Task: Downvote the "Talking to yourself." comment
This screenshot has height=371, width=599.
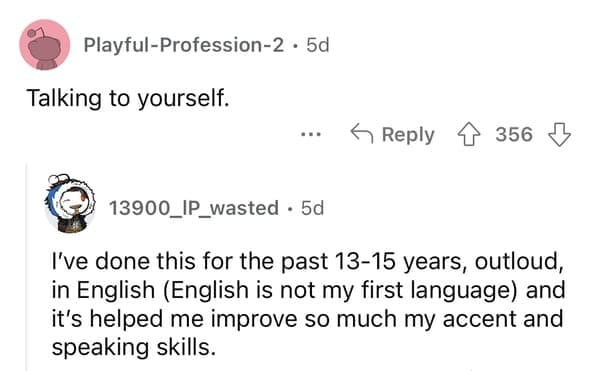Action: click(559, 134)
